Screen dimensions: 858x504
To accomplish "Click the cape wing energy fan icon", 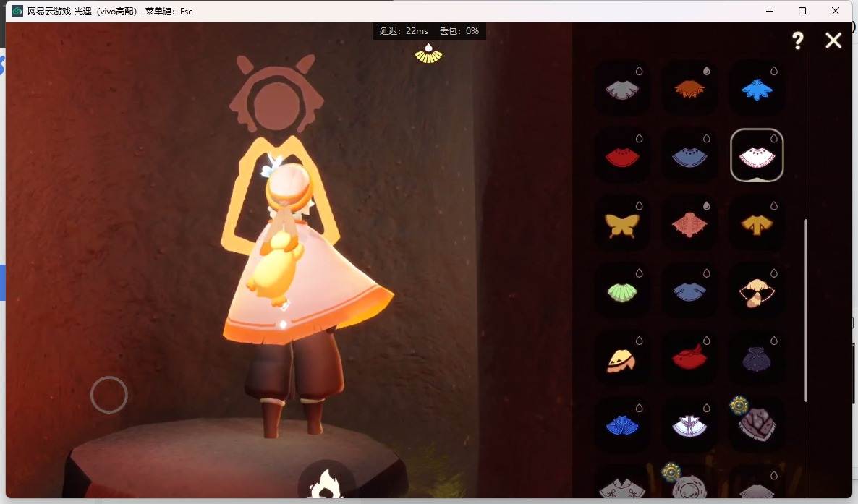I will [x=428, y=54].
